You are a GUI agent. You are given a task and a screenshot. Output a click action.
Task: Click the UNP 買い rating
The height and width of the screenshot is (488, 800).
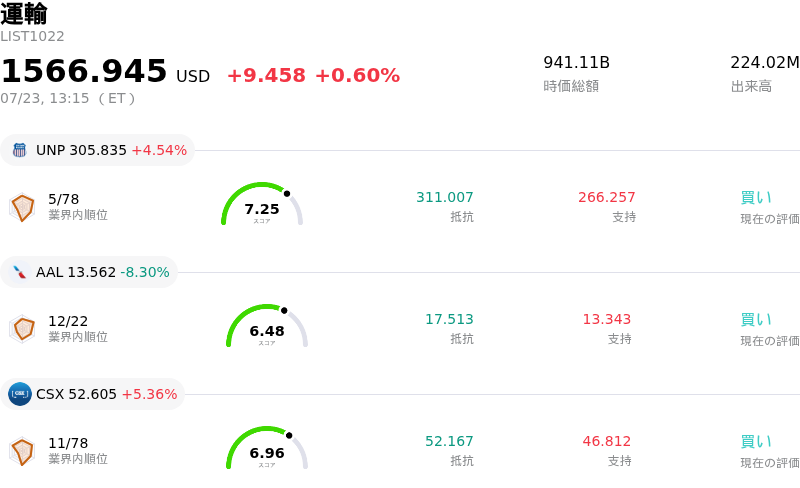(756, 198)
